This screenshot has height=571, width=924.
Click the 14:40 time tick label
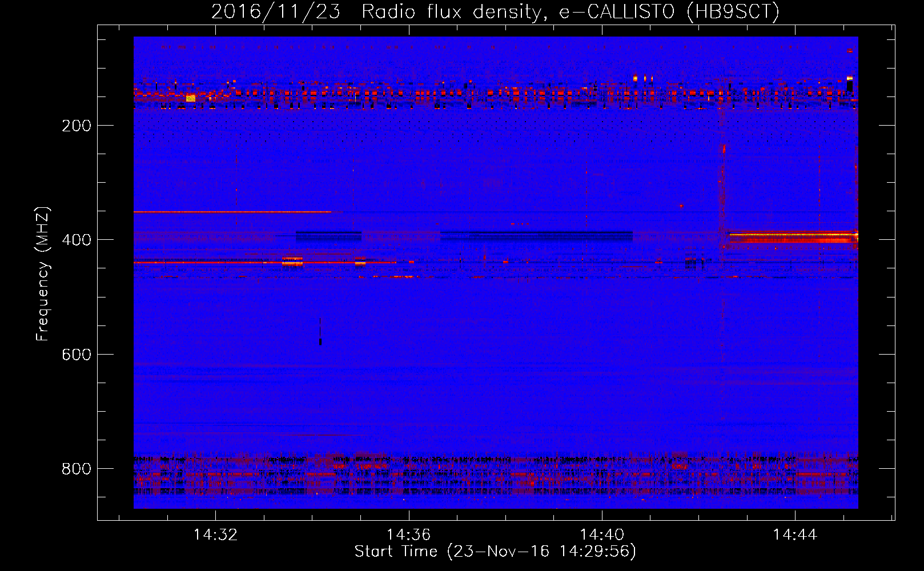(602, 535)
